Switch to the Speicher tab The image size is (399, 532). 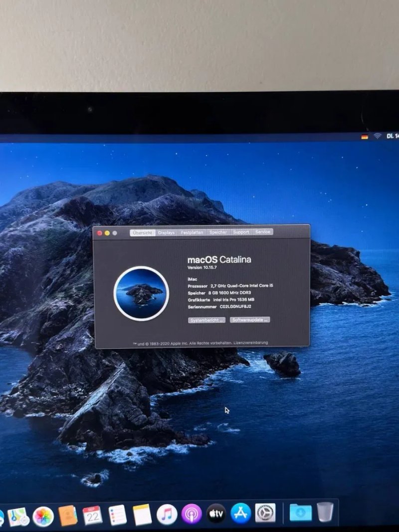click(x=218, y=232)
